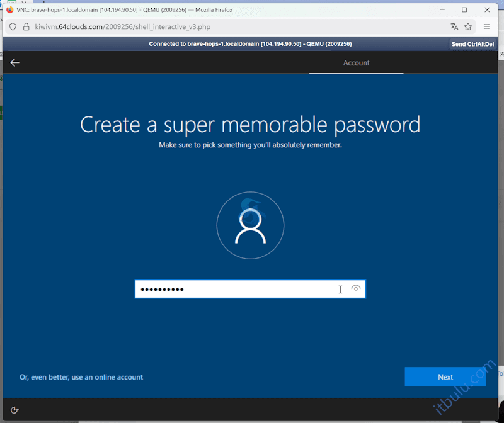Click the user avatar circle above the password field

(250, 225)
